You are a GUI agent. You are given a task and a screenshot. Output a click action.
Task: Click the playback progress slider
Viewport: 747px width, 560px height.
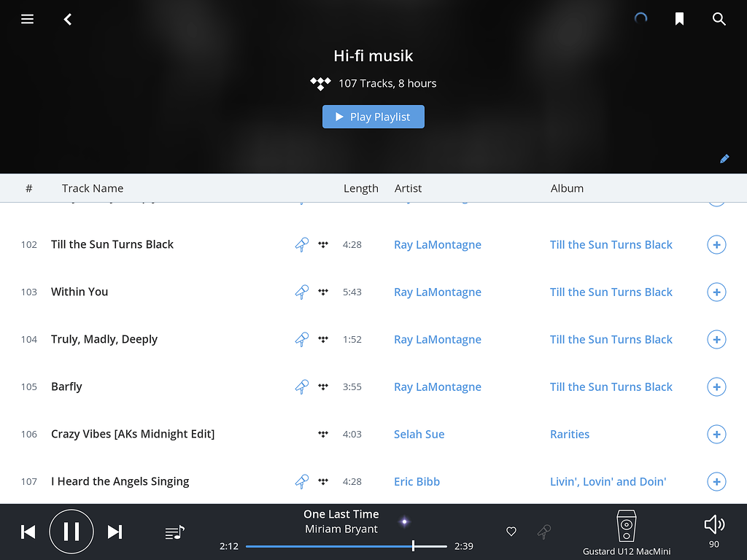point(347,545)
